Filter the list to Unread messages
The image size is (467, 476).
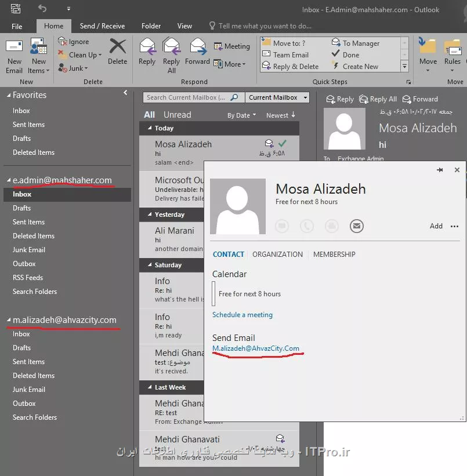click(x=178, y=115)
